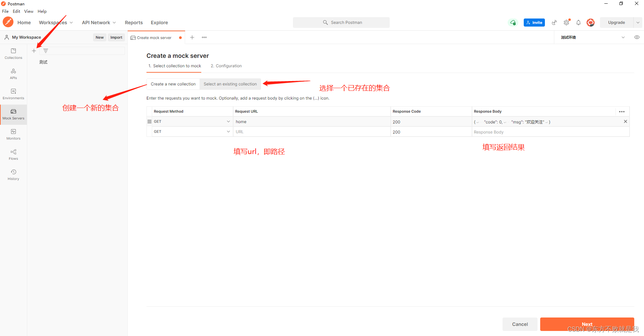Expand the Upgrade button dropdown arrow
This screenshot has width=644, height=336.
pyautogui.click(x=638, y=22)
